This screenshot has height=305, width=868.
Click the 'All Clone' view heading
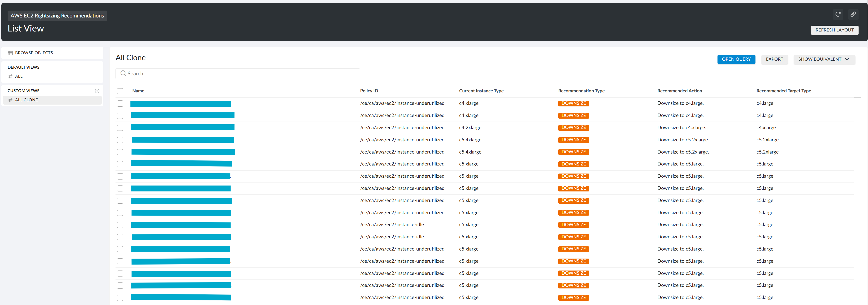click(x=130, y=58)
